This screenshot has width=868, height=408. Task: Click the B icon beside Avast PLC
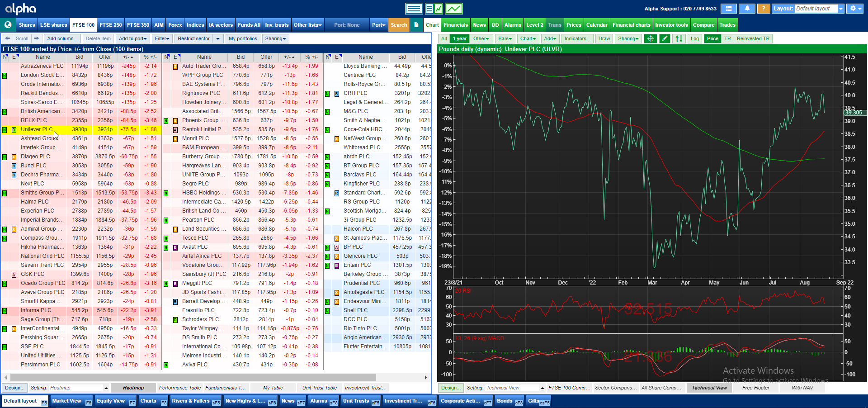point(175,247)
